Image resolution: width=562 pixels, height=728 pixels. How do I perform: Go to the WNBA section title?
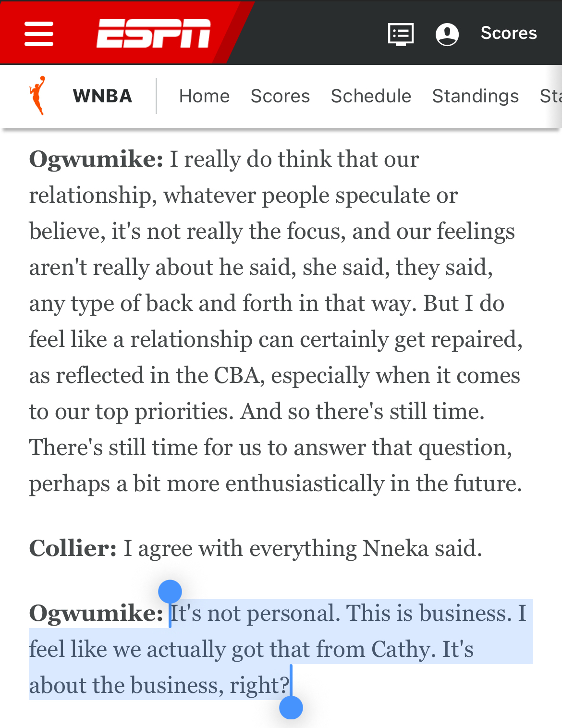coord(102,96)
